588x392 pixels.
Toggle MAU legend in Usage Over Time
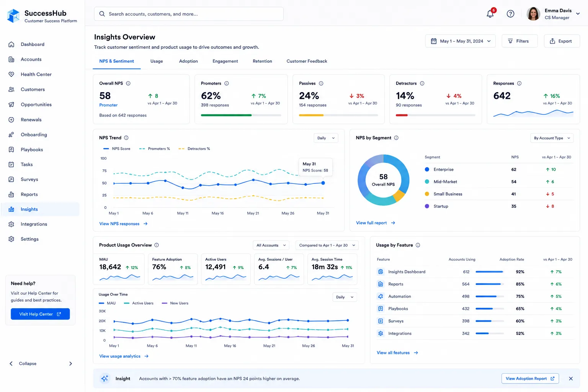(107, 303)
